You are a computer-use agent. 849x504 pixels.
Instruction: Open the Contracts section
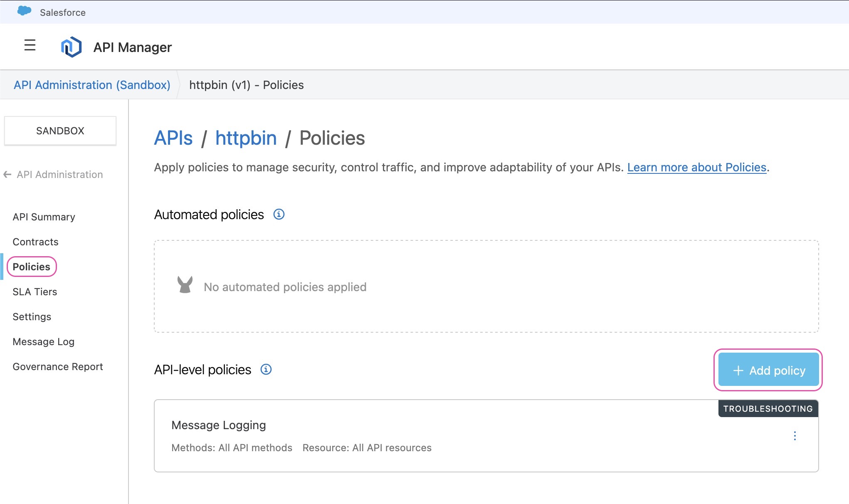pos(35,242)
